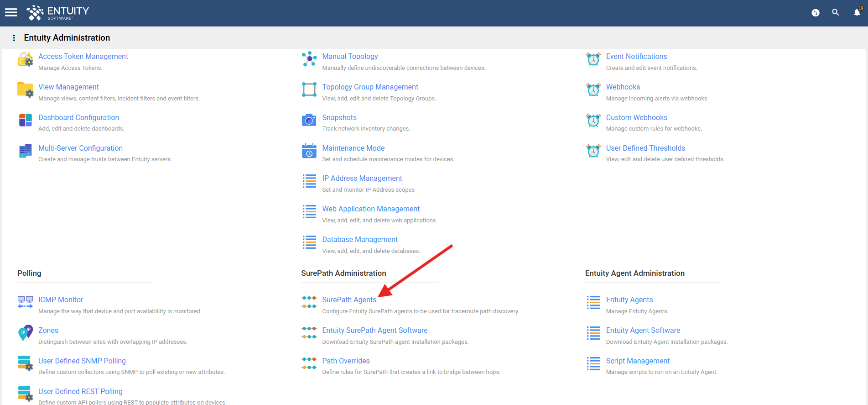Open the search magnifier in header
The height and width of the screenshot is (405, 868).
click(836, 12)
